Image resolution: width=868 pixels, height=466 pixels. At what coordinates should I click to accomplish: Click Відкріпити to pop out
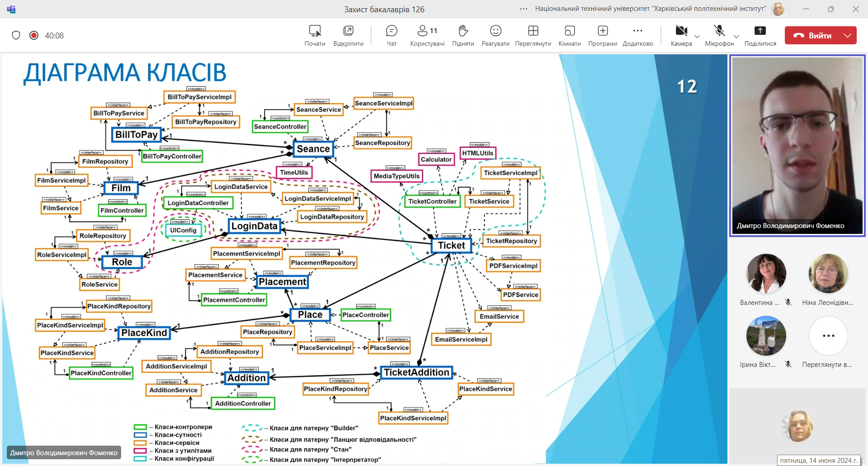(348, 35)
